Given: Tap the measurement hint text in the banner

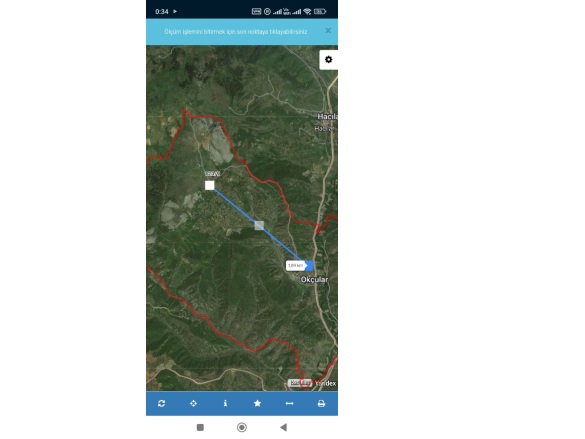Looking at the screenshot, I should click(x=236, y=32).
